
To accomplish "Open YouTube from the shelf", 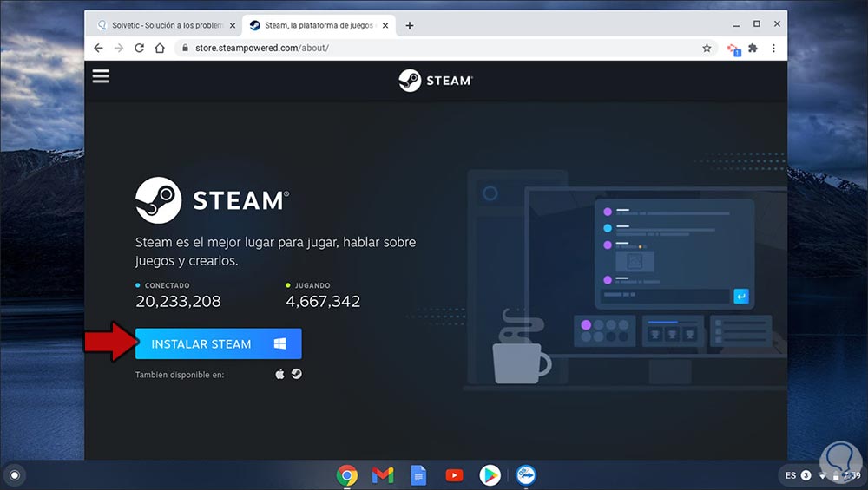I will coord(455,475).
